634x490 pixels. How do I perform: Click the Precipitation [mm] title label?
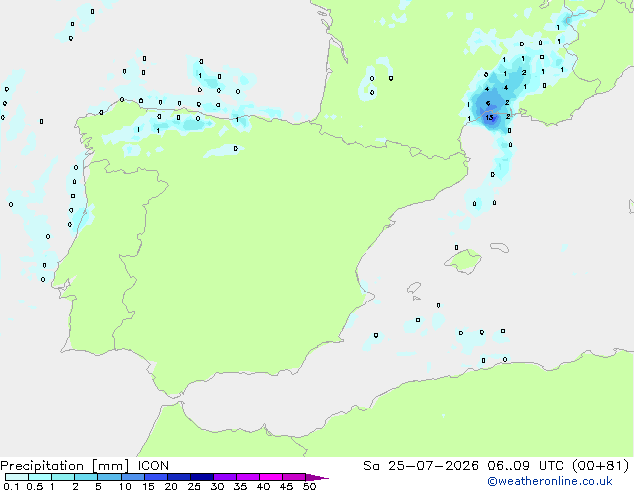tap(65, 466)
